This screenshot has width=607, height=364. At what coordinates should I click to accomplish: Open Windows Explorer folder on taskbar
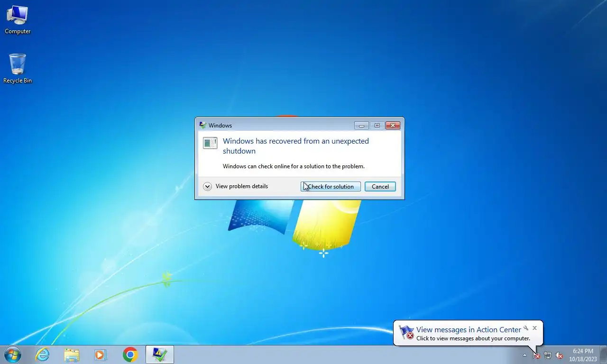[x=72, y=355]
